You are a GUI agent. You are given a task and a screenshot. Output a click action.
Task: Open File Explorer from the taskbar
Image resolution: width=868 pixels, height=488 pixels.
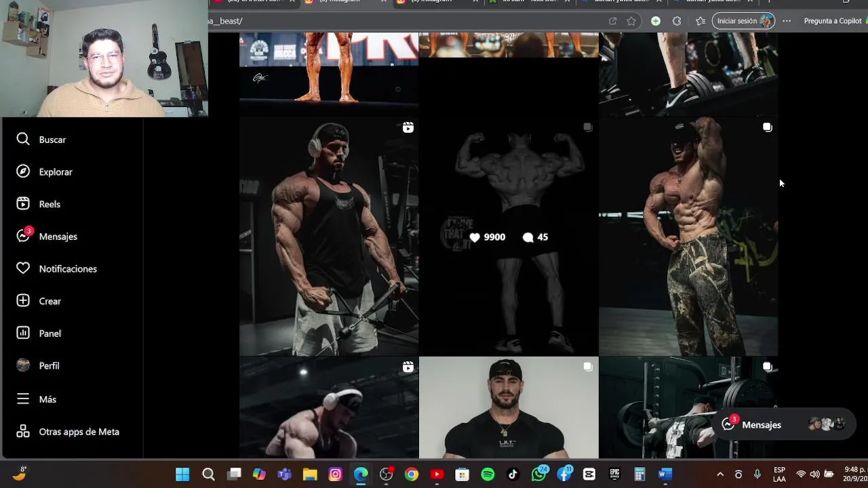click(310, 474)
